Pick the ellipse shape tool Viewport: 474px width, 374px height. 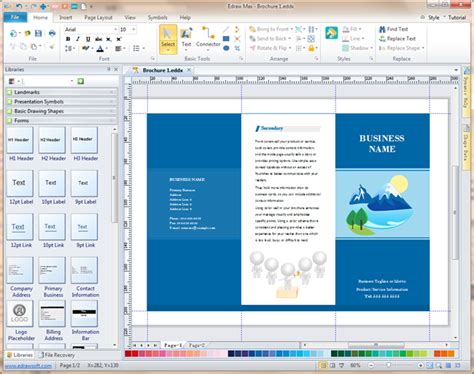(226, 48)
